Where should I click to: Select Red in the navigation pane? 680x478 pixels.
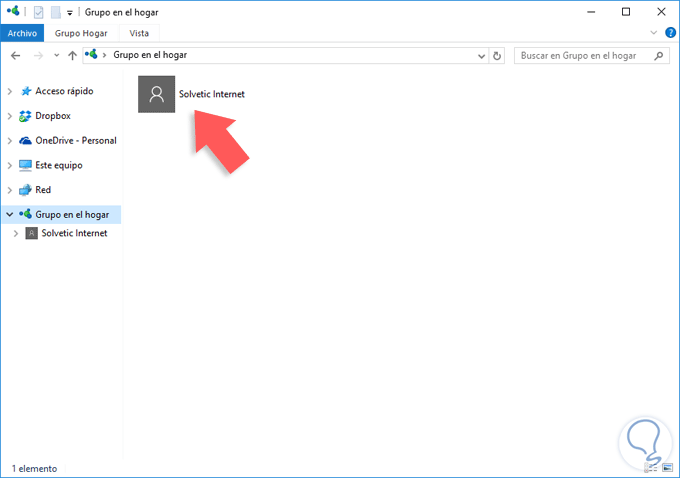point(43,190)
